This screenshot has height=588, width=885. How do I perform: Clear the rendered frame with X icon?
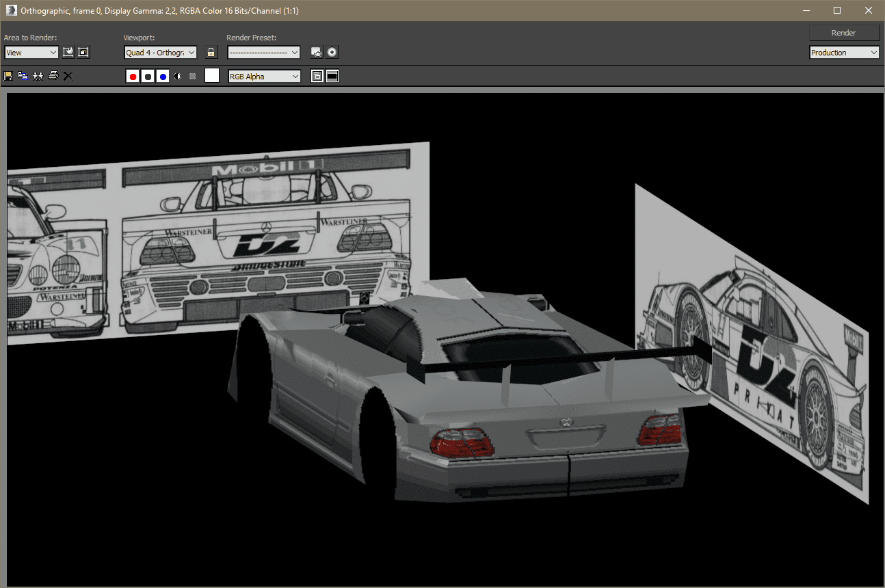tap(68, 76)
